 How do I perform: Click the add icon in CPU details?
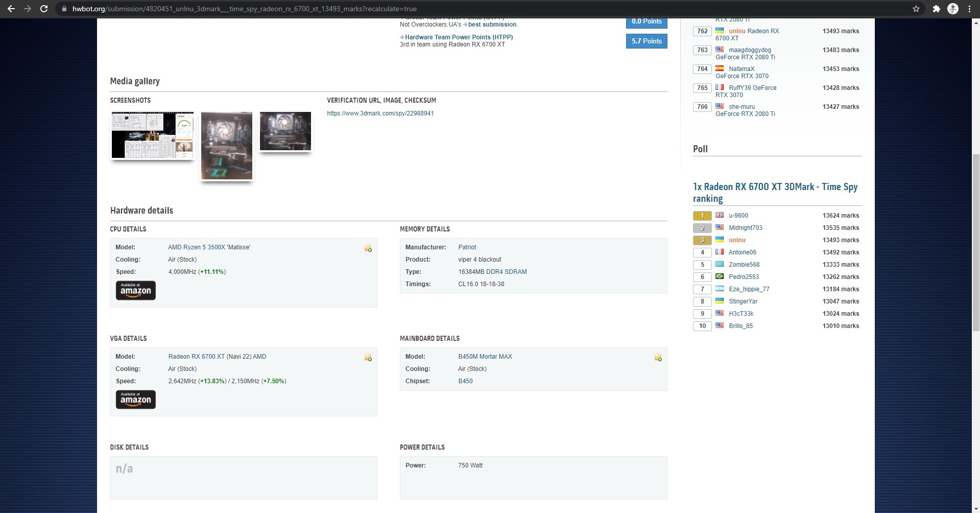(368, 248)
